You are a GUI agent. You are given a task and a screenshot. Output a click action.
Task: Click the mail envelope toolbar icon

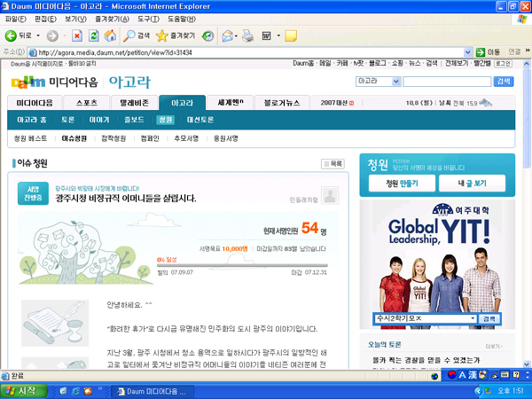tap(227, 36)
